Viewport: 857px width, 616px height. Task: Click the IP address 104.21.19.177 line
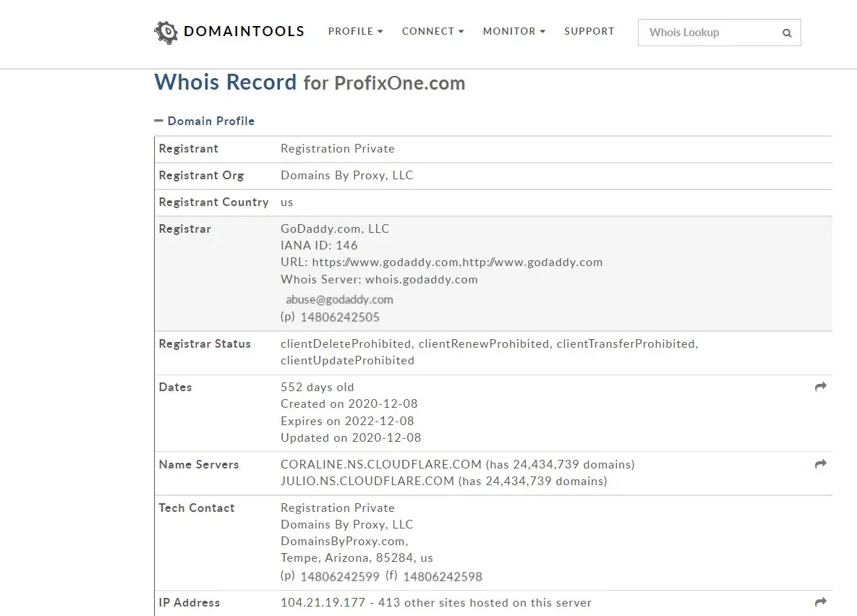click(435, 602)
